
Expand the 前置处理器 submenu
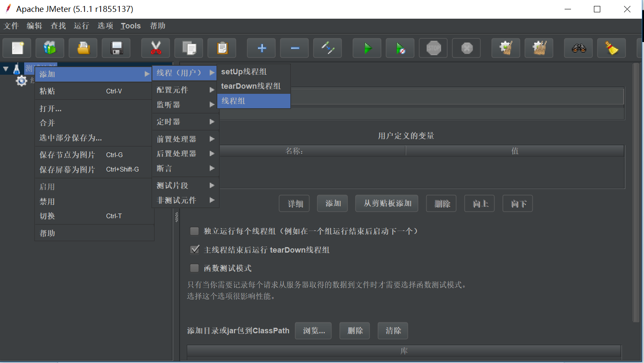point(186,139)
